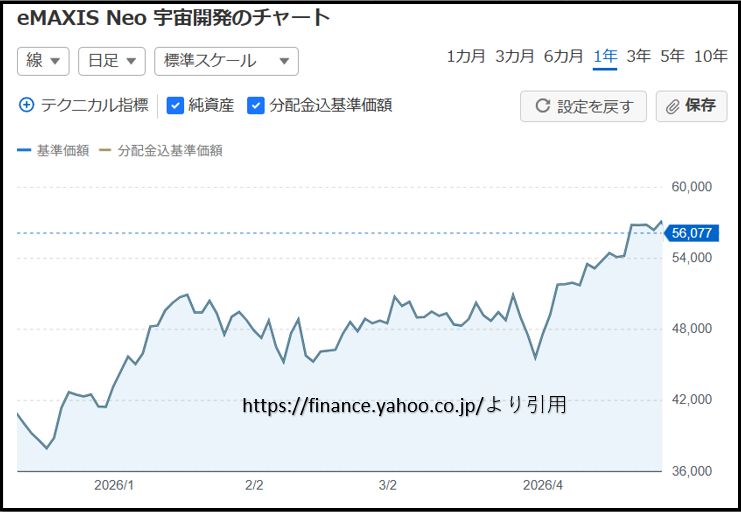Uncheck the 純資産 checkbox
741x512 pixels.
pyautogui.click(x=175, y=105)
